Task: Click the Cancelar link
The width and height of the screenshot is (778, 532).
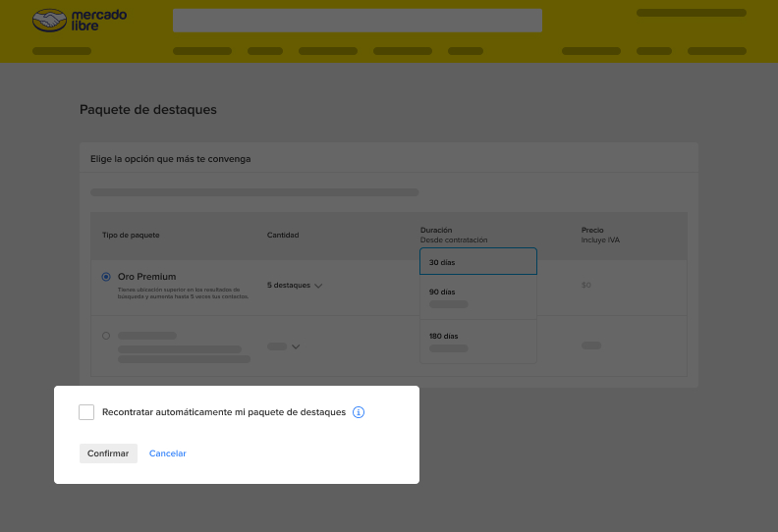Action: pos(168,453)
